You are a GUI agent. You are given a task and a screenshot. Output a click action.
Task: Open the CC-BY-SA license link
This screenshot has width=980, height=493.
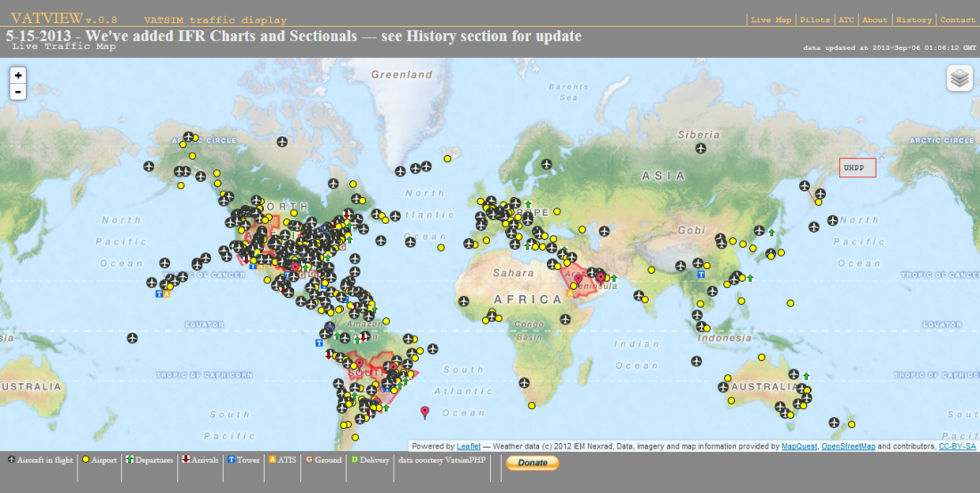pyautogui.click(x=958, y=447)
